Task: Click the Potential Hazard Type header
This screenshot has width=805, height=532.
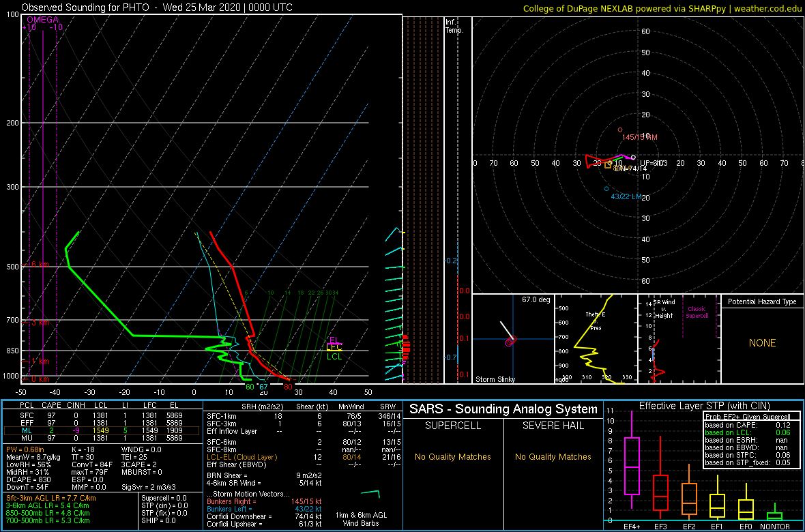Action: click(762, 302)
